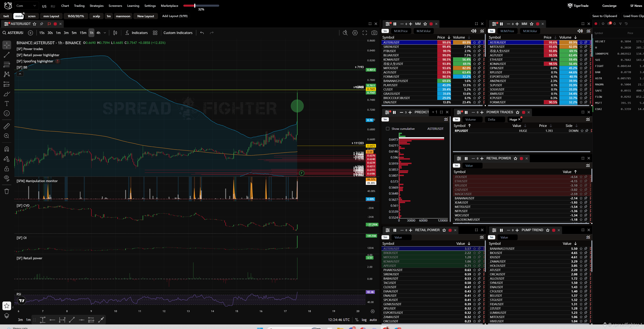
Task: Undo the last chart action
Action: [202, 33]
